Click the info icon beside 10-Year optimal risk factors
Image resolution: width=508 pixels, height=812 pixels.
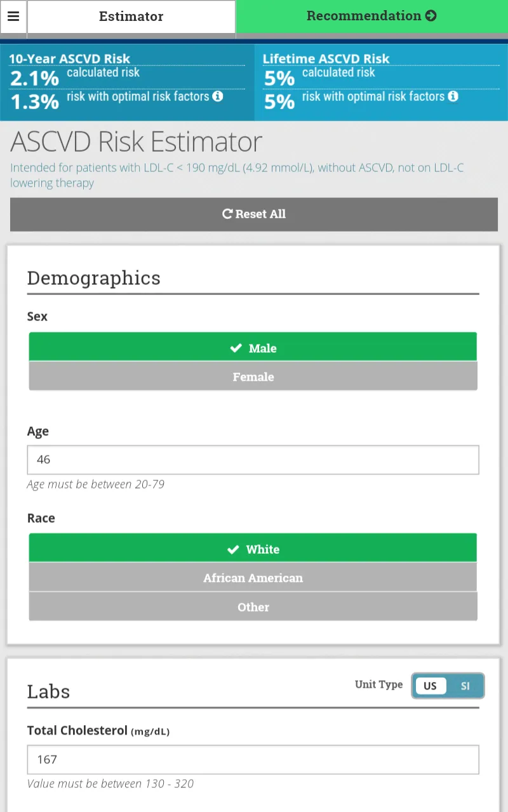tap(219, 97)
